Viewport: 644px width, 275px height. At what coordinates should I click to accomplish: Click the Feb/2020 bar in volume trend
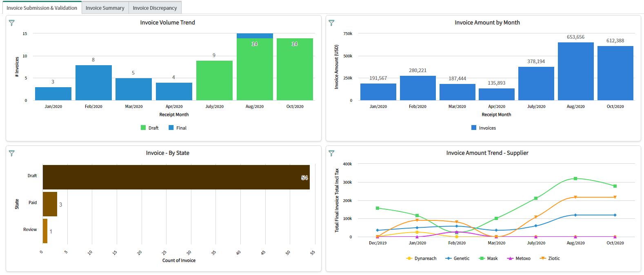[93, 83]
